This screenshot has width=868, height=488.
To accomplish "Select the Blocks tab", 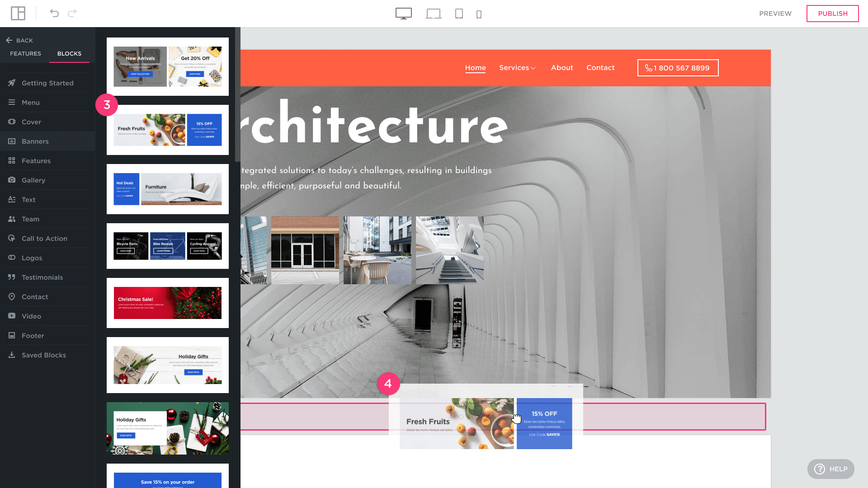I will click(69, 53).
